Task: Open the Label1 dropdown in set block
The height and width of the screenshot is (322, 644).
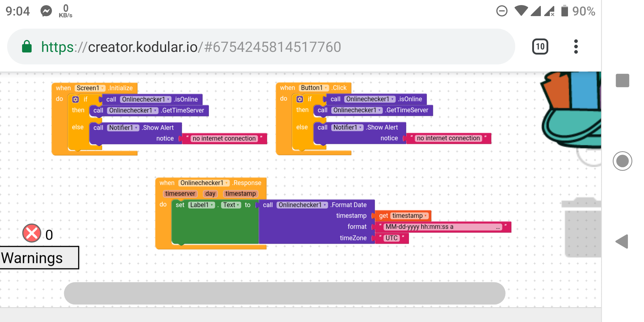Action: [212, 205]
